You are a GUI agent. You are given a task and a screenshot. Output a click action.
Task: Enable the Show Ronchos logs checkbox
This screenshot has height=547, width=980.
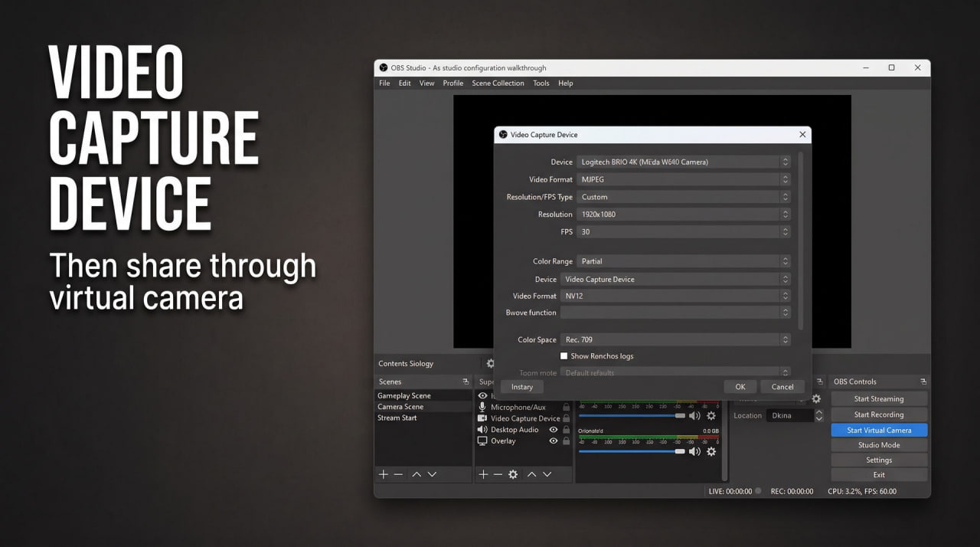coord(564,356)
